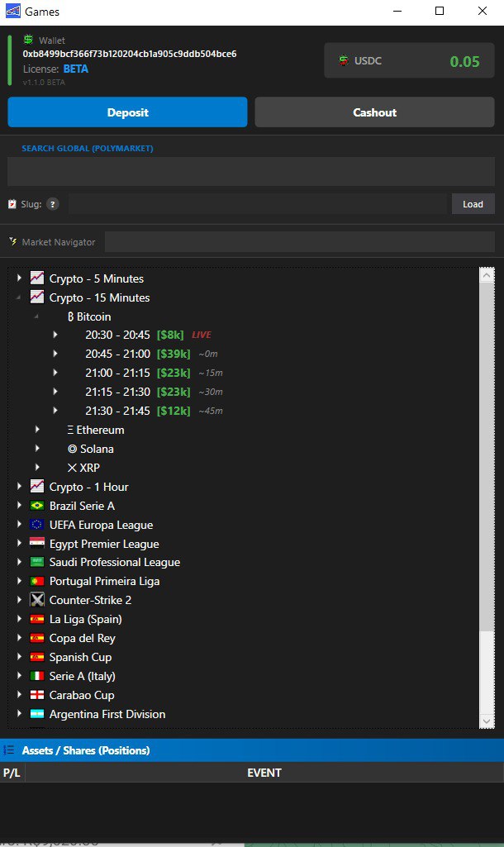Click the UEFA Europa League EU flag icon
Viewport: 504px width, 847px height.
pos(36,525)
